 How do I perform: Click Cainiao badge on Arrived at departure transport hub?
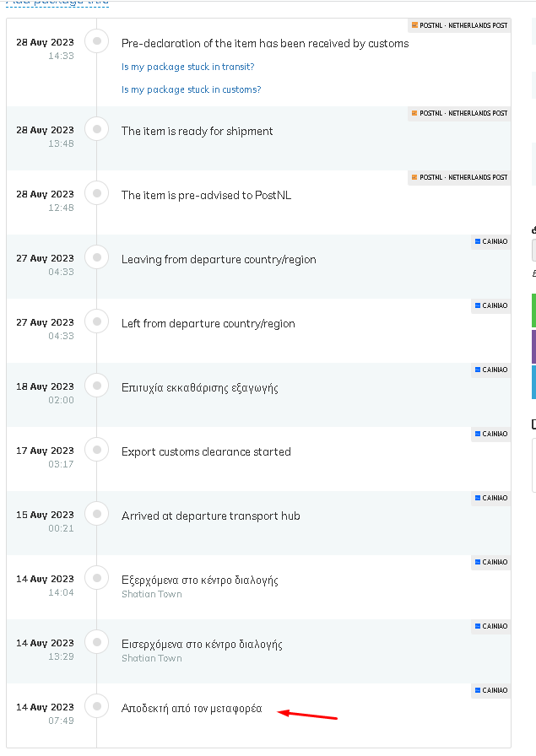491,498
